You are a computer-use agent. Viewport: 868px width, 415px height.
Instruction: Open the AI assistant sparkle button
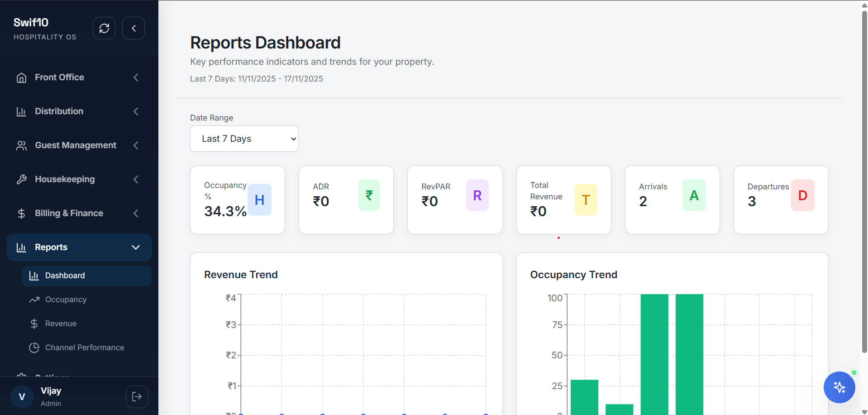tap(839, 387)
